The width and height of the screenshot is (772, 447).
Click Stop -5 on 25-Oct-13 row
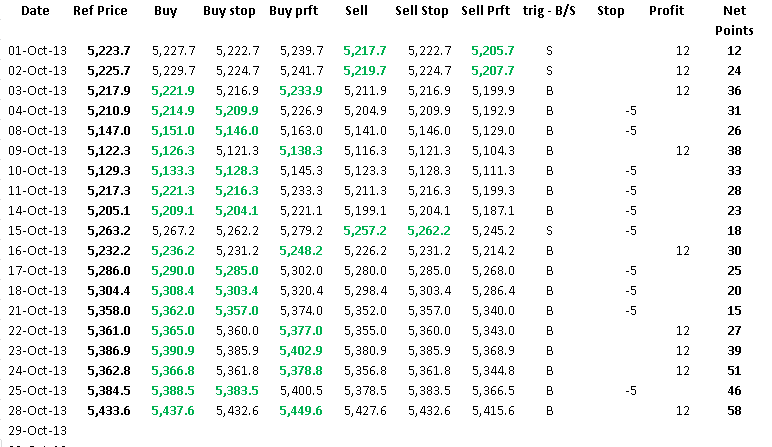[x=631, y=391]
